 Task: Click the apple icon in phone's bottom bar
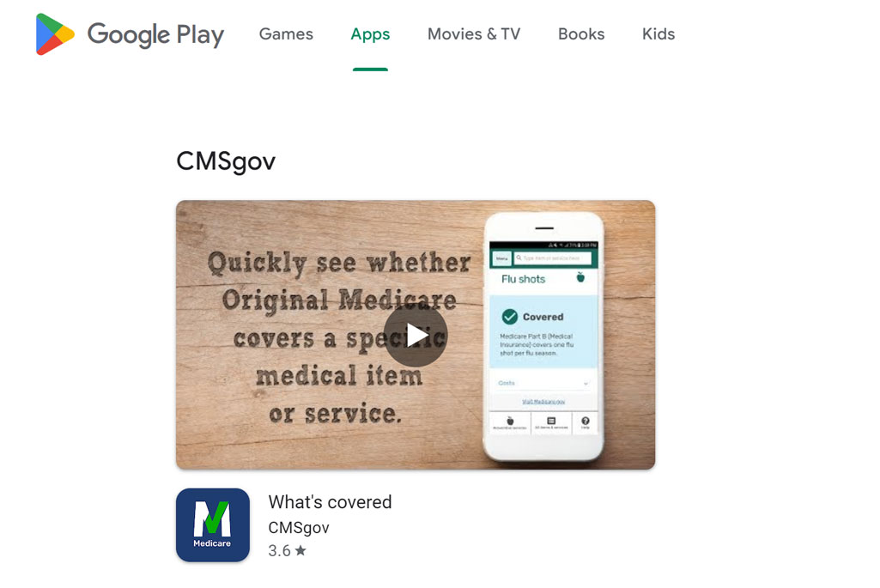point(510,421)
